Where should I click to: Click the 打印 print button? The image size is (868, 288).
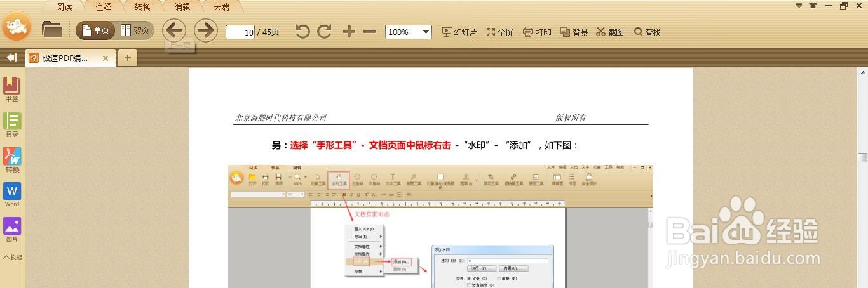537,32
